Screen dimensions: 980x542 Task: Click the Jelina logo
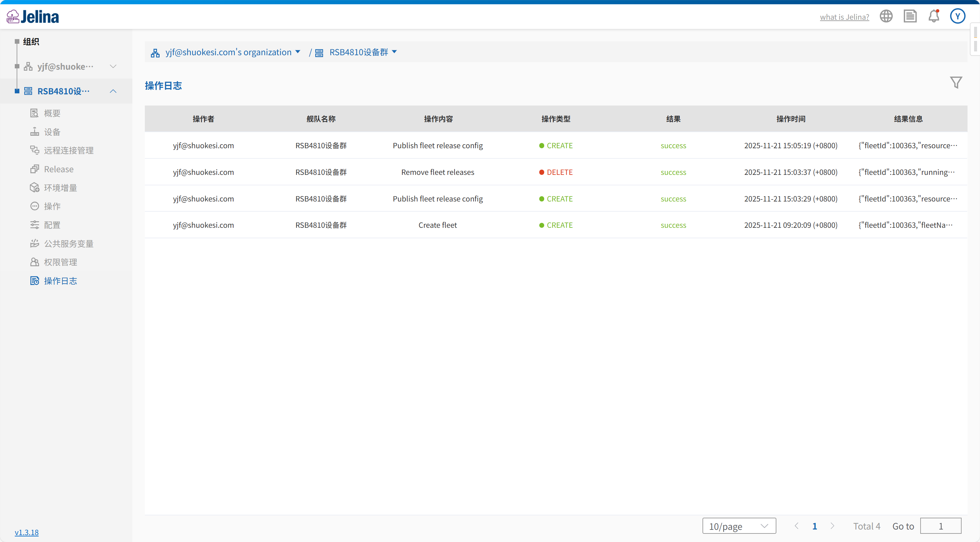click(33, 16)
